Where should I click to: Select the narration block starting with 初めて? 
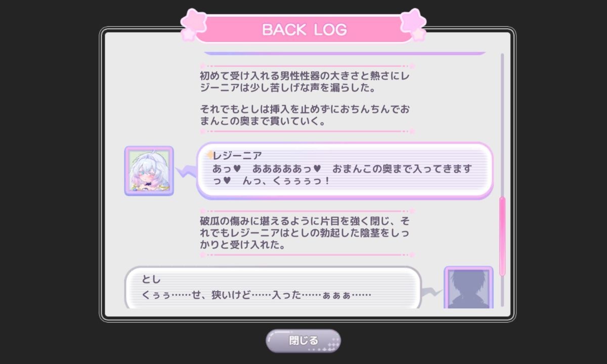307,99
